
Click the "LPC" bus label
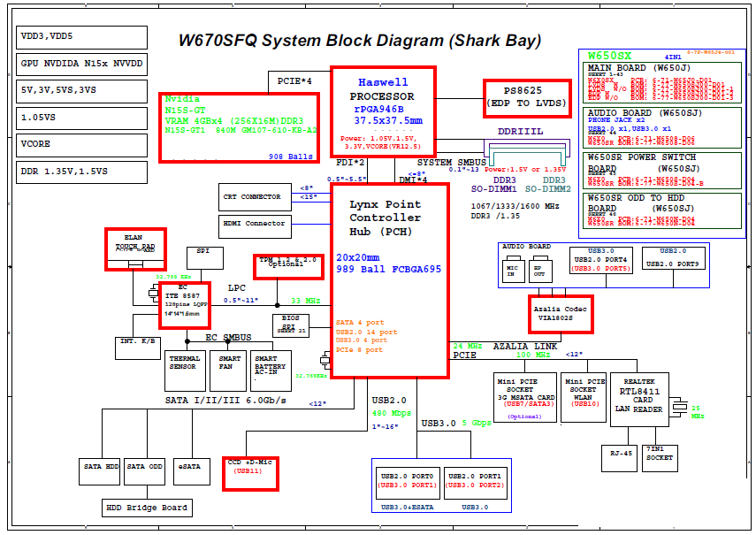point(236,287)
